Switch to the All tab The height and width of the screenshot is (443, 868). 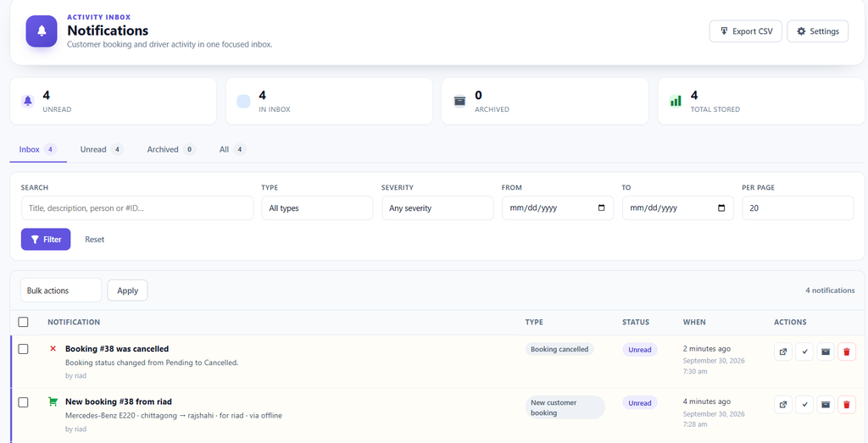[232, 149]
